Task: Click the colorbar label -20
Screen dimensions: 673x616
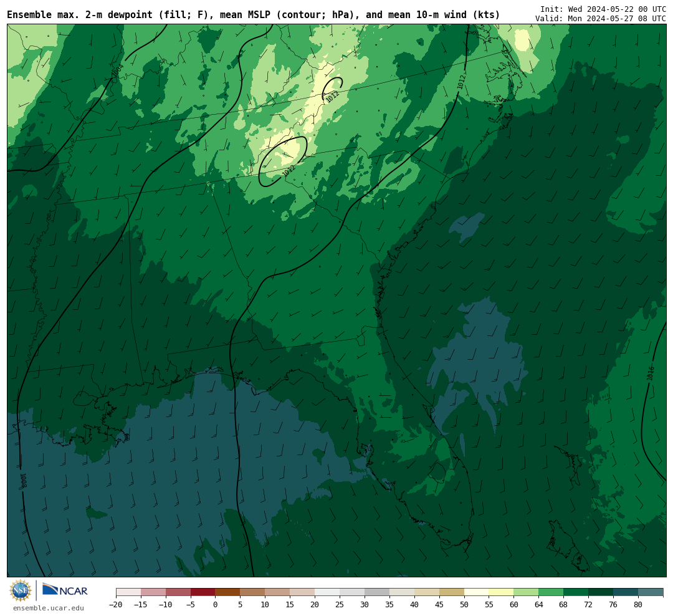Action: pyautogui.click(x=116, y=605)
